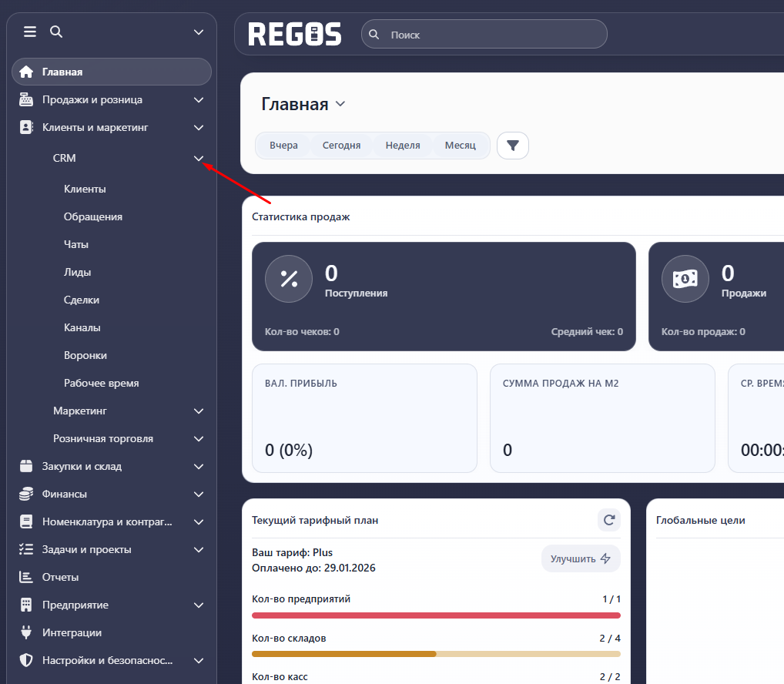Click the sidebar search magnifier icon
The width and height of the screenshot is (784, 684).
click(55, 32)
